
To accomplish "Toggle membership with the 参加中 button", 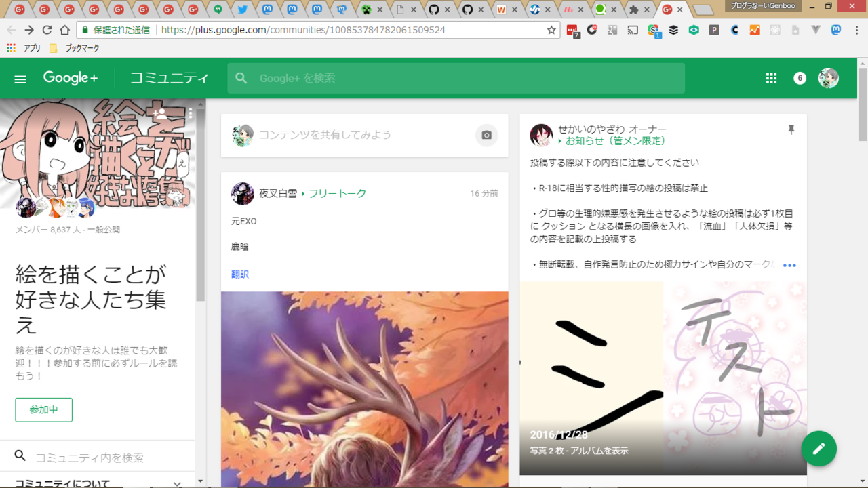I will coord(43,409).
